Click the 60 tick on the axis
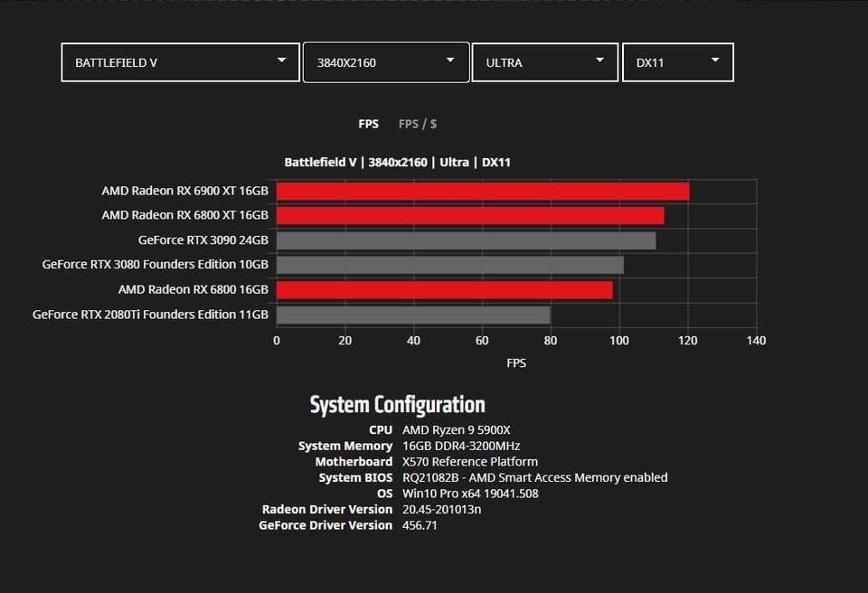The image size is (868, 593). pos(482,341)
